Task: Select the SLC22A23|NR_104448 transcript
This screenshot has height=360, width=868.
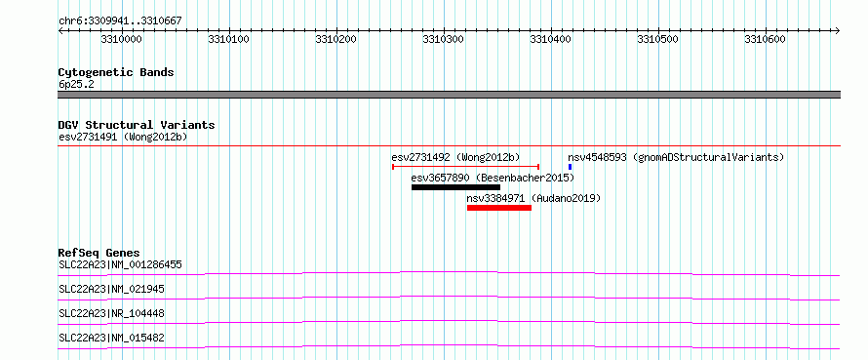Action: tap(449, 322)
